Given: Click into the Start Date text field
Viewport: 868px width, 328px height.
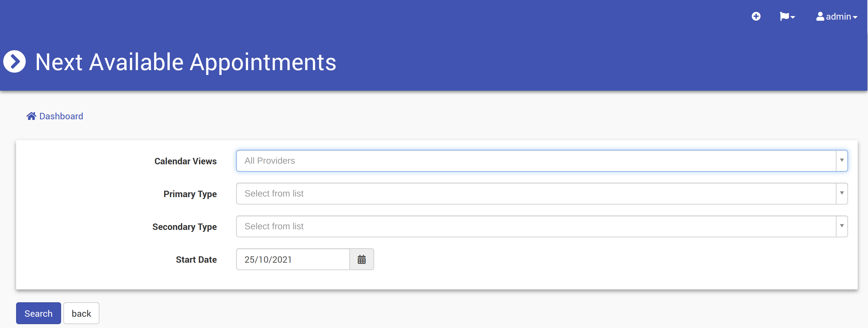Looking at the screenshot, I should click(293, 259).
